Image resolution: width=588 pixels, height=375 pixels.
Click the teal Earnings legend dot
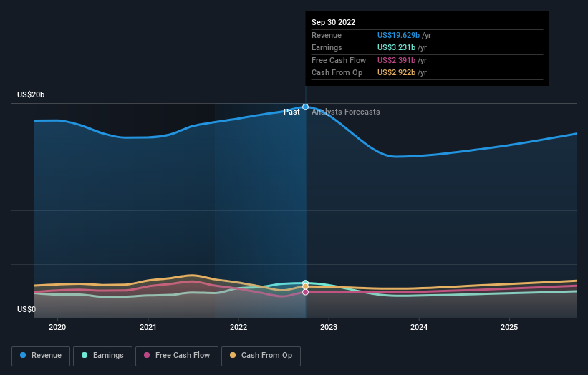tap(85, 355)
